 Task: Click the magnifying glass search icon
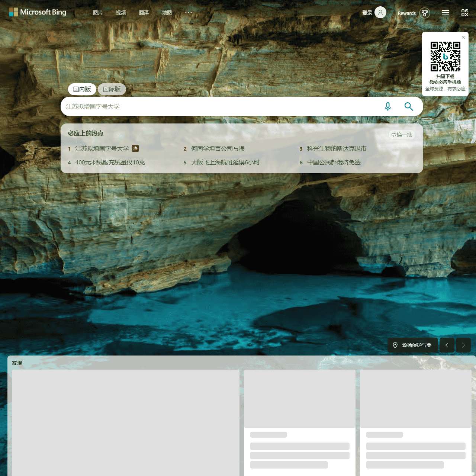(409, 107)
